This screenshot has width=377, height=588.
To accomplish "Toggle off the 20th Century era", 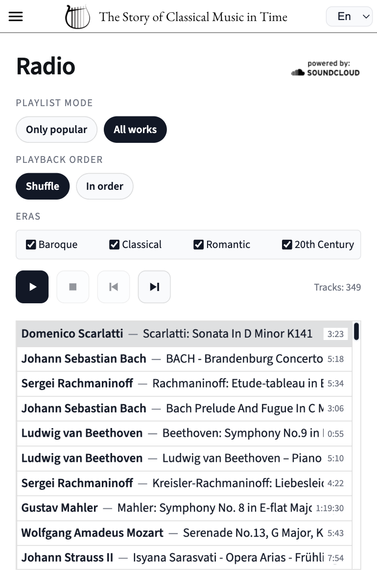I will coord(286,244).
